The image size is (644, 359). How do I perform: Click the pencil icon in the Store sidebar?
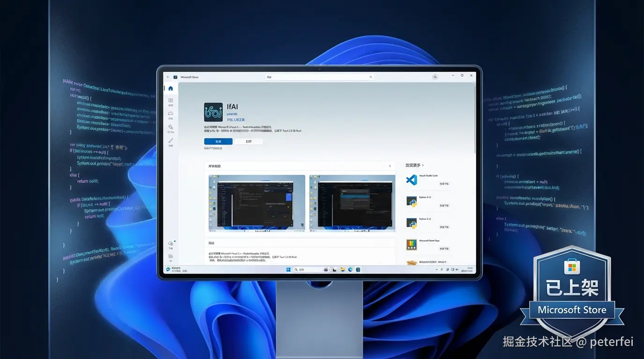pyautogui.click(x=171, y=140)
